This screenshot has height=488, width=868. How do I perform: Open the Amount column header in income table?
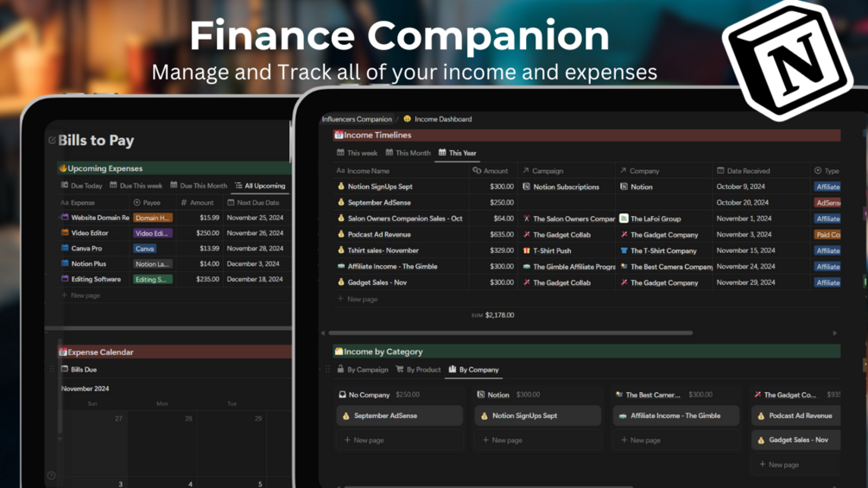pyautogui.click(x=491, y=171)
